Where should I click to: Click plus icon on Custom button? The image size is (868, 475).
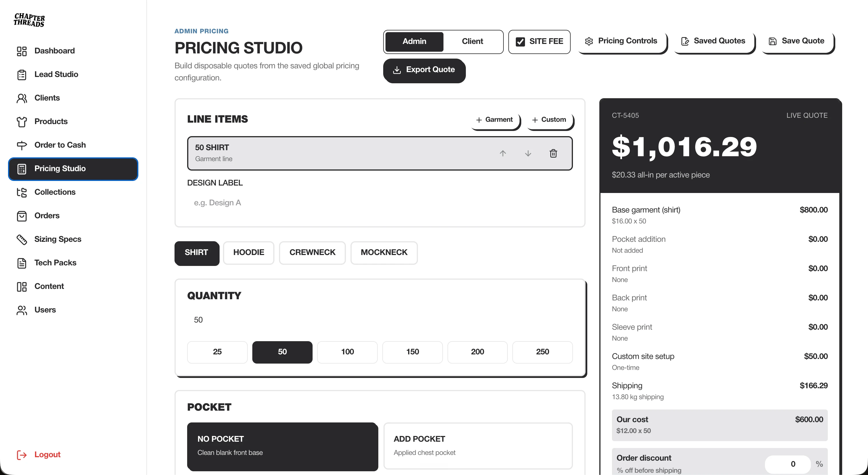coord(535,120)
